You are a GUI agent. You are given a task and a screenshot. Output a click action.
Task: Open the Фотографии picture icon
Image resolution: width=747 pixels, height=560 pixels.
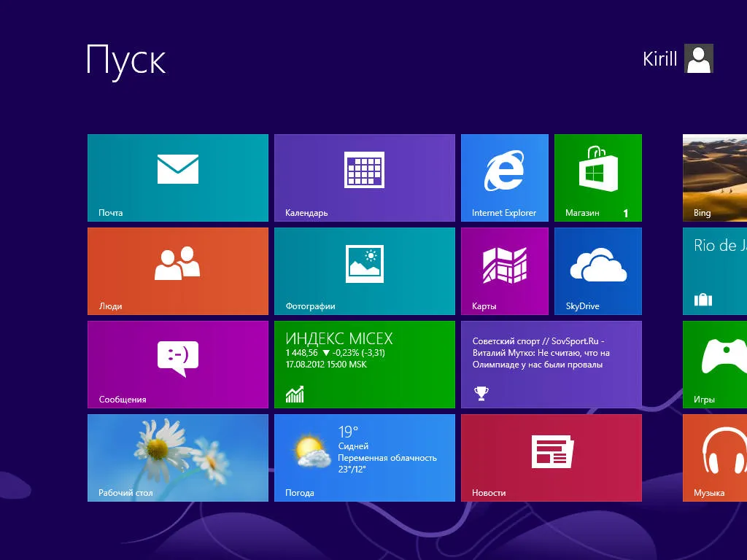coord(365,264)
